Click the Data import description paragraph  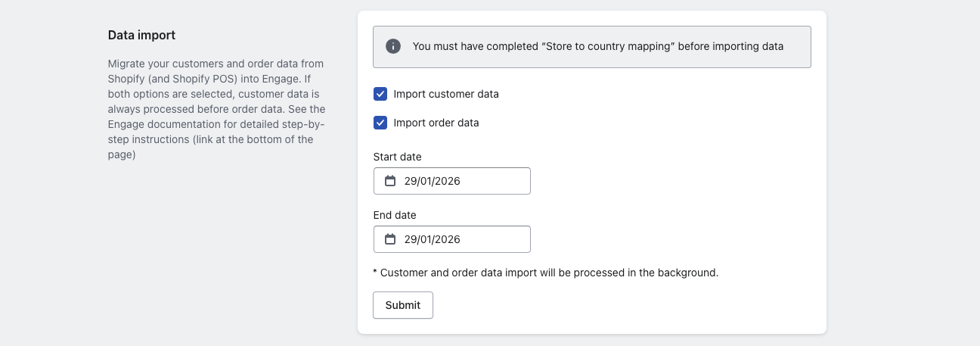[x=217, y=110]
